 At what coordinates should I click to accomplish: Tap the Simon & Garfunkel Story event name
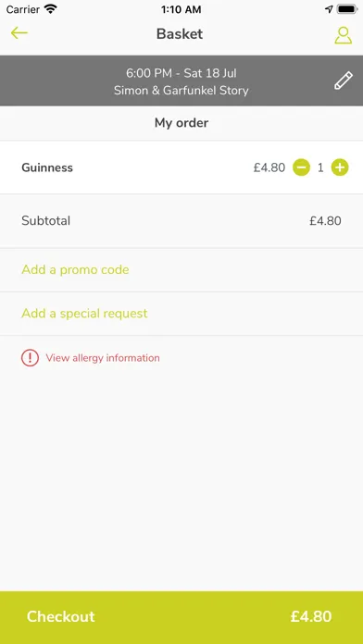(x=181, y=91)
